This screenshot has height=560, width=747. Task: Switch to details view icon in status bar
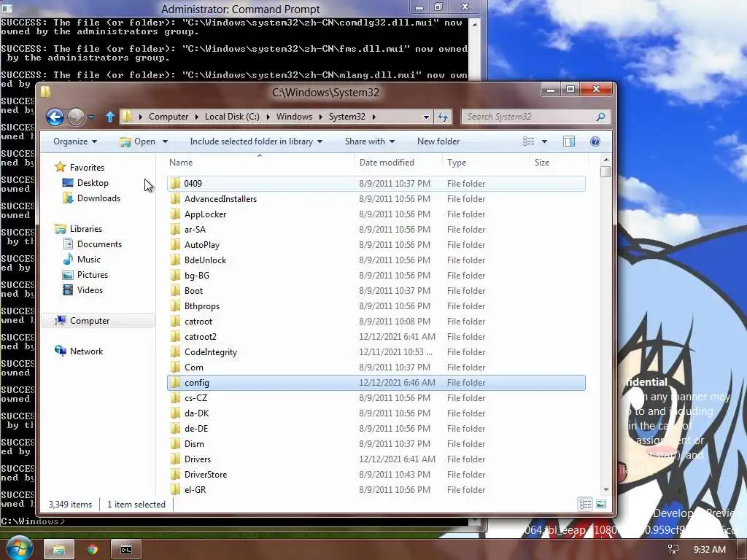(x=585, y=504)
